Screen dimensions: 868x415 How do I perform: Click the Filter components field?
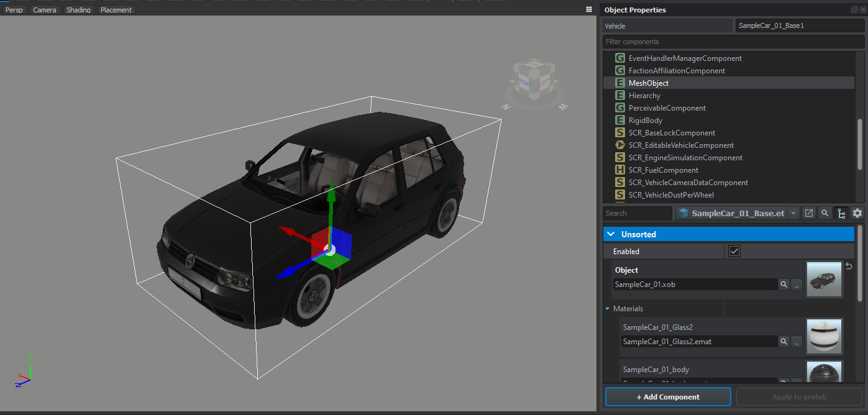733,42
